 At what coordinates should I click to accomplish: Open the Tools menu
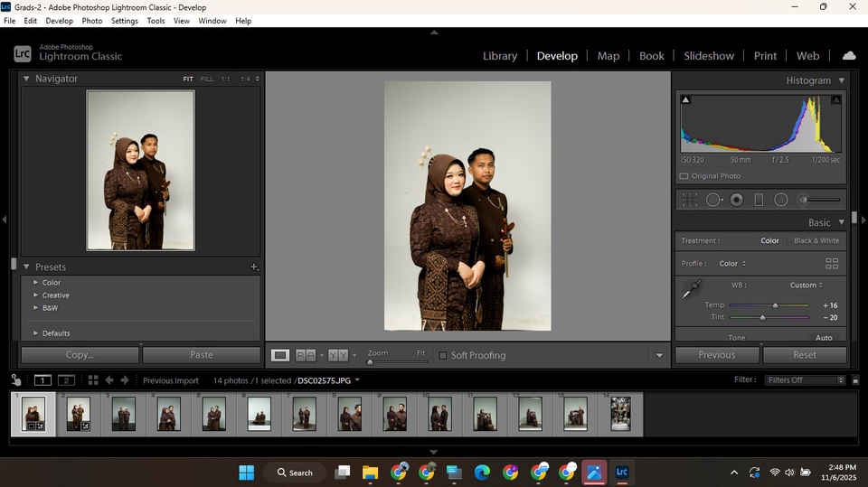(x=156, y=21)
